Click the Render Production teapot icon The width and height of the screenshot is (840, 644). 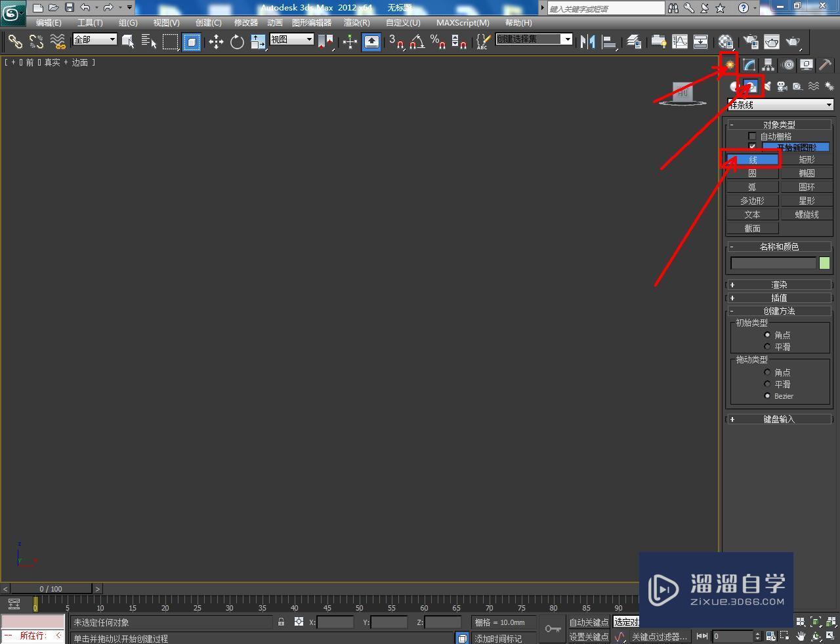click(793, 42)
